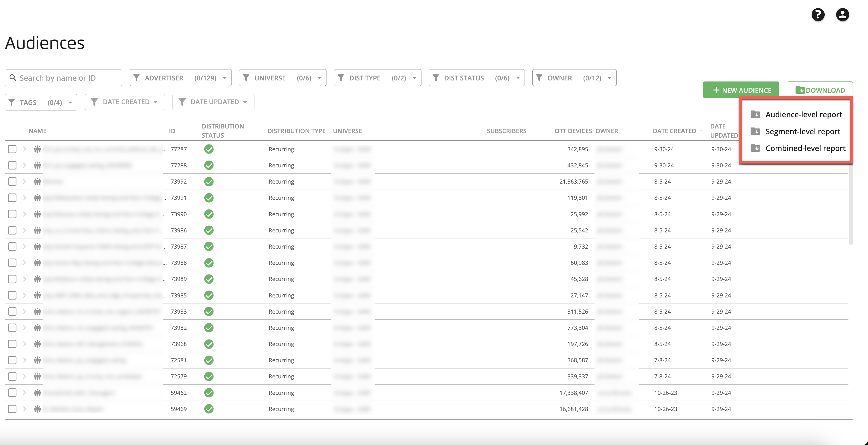Open the OWNER filter dropdown

pyautogui.click(x=574, y=78)
